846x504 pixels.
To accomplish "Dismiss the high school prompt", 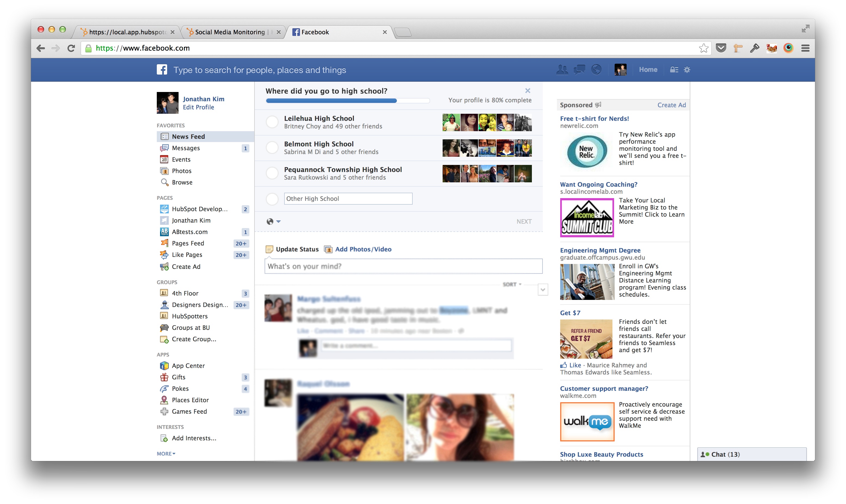I will 528,91.
